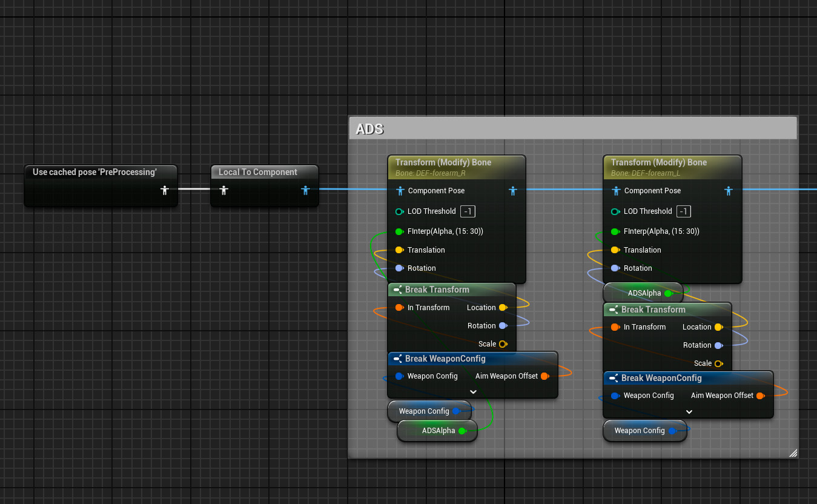Expand left Break WeaponConfig node pins

pyautogui.click(x=473, y=392)
